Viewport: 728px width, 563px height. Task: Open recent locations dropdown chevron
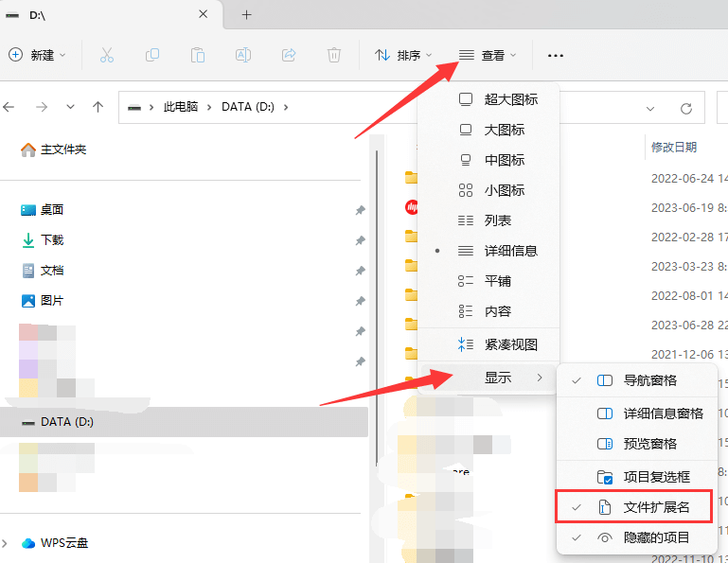[x=70, y=107]
